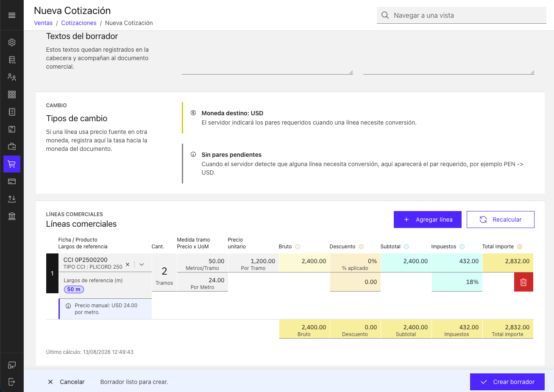Open the hamburger menu in the sidebar
Image resolution: width=554 pixels, height=392 pixels.
click(12, 15)
